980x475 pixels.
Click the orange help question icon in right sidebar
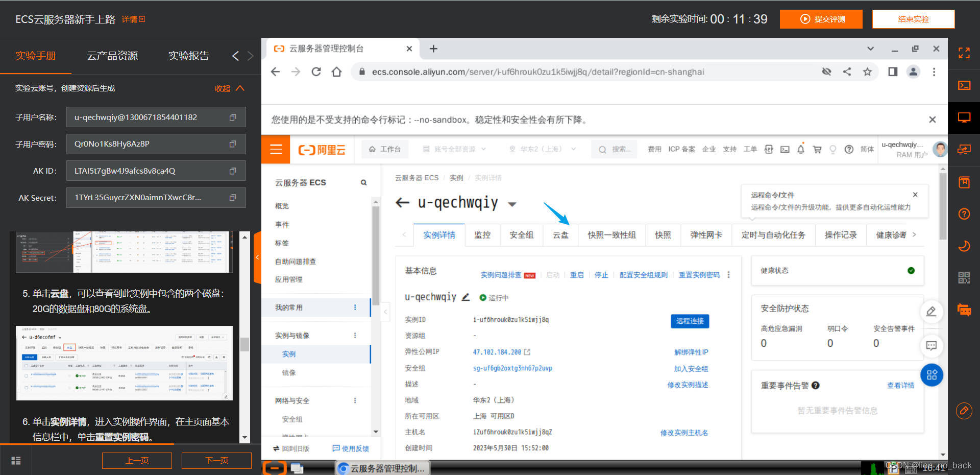pos(964,214)
